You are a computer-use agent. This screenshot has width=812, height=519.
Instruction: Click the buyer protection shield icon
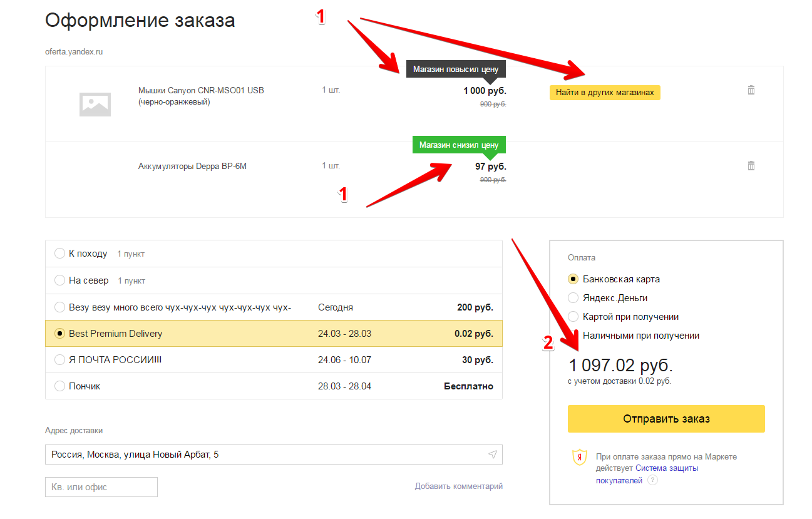tap(580, 457)
